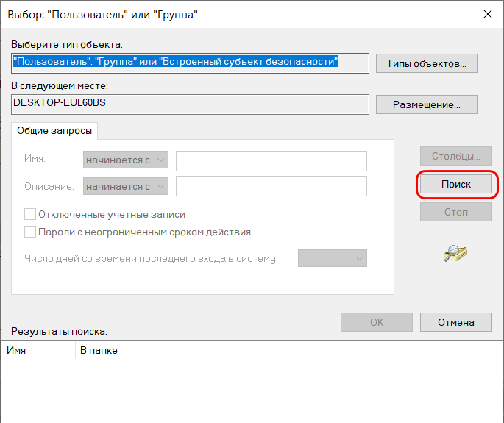Switch to the 'Общие запросы' tab
Screen dimensions: 504x423
coord(55,130)
